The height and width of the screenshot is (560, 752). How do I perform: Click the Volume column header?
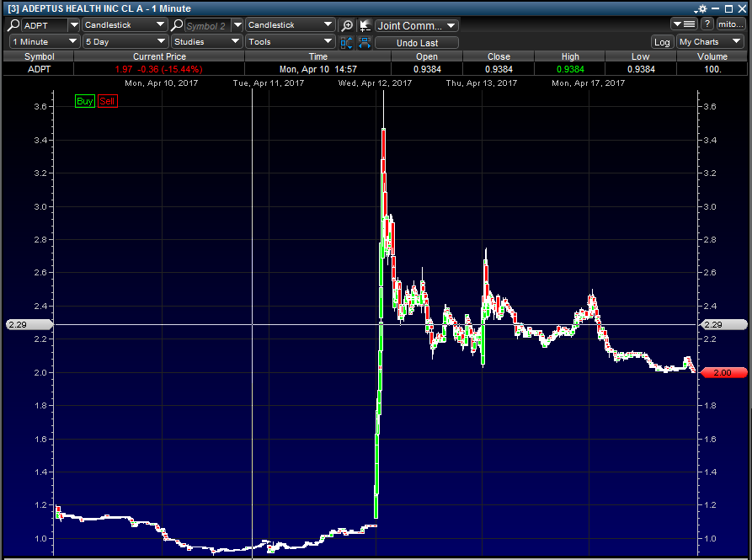(x=712, y=56)
